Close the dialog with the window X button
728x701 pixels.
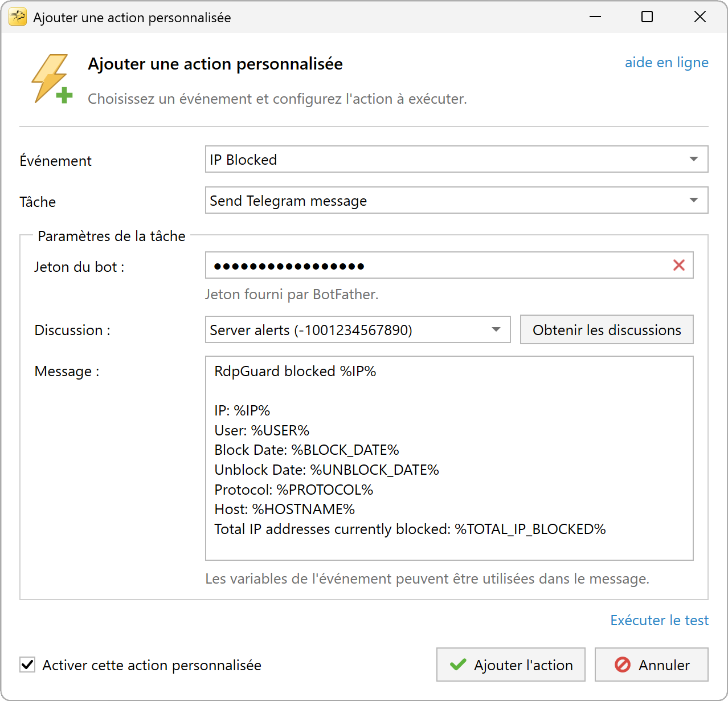pyautogui.click(x=700, y=17)
